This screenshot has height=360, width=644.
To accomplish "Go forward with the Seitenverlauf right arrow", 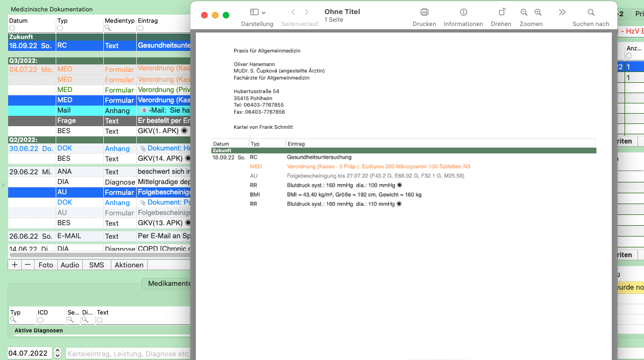I will (x=307, y=12).
